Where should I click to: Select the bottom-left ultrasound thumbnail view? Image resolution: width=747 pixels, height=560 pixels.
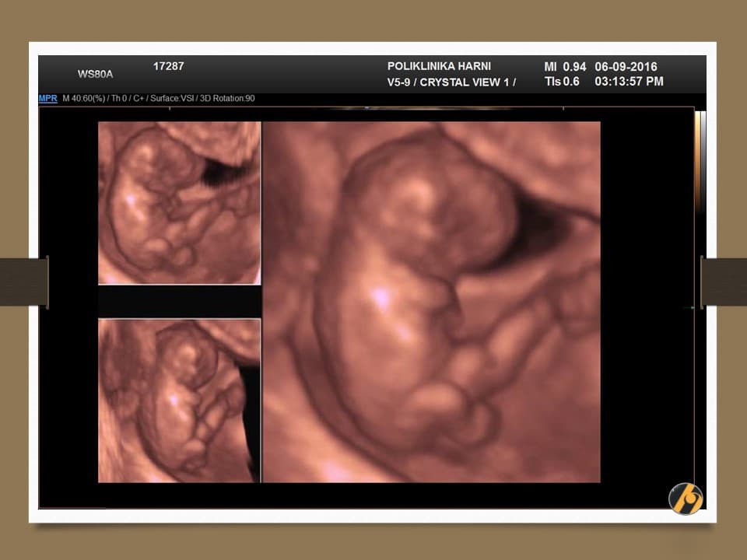tap(179, 401)
